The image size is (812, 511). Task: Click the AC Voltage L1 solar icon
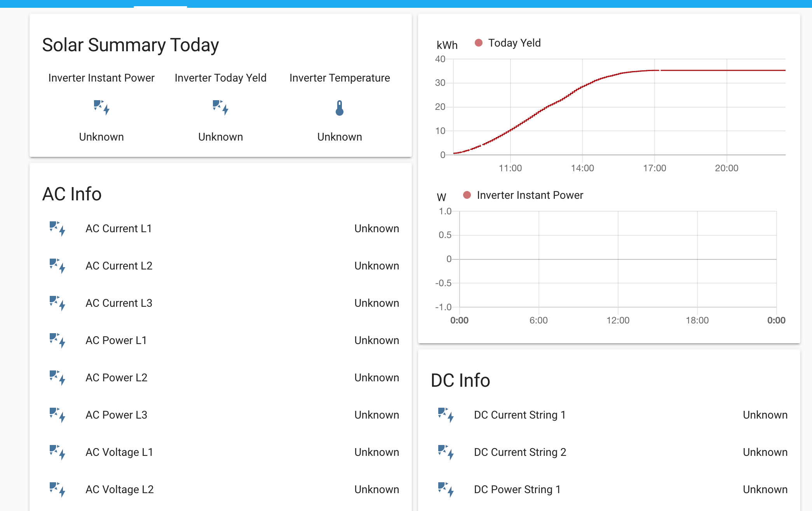click(x=57, y=452)
